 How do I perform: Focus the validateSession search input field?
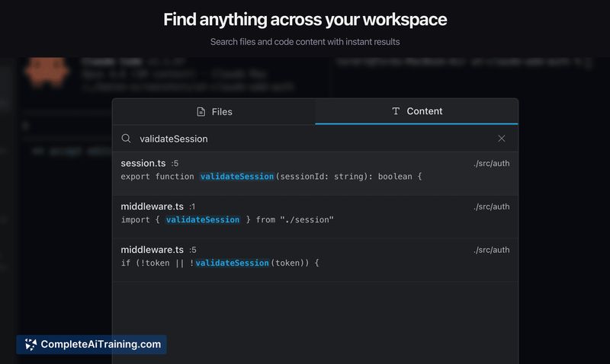coord(305,139)
